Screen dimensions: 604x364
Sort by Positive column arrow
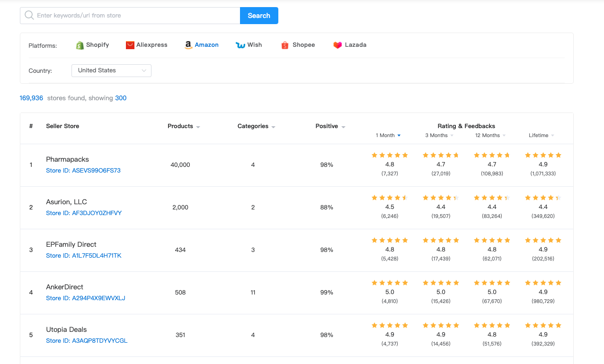[x=343, y=127]
